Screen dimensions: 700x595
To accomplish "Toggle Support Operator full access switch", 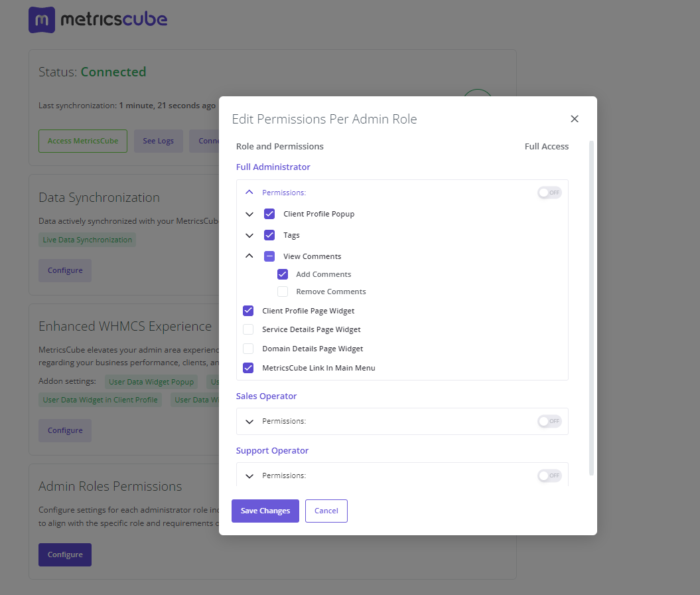I will tap(549, 475).
